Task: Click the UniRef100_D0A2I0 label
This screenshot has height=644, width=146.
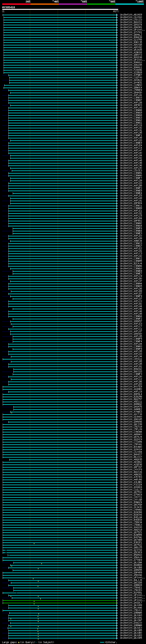Action: (131, 623)
